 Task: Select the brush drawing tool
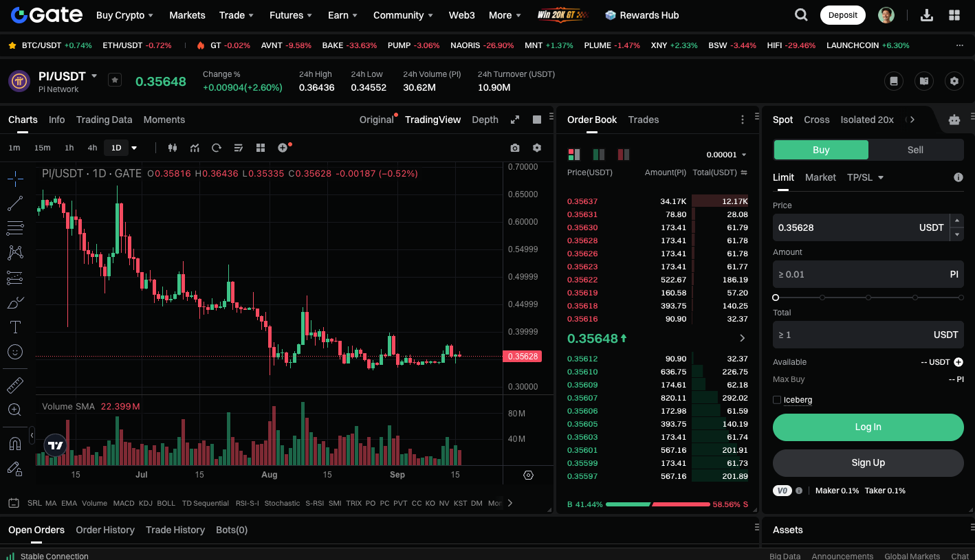pyautogui.click(x=15, y=302)
